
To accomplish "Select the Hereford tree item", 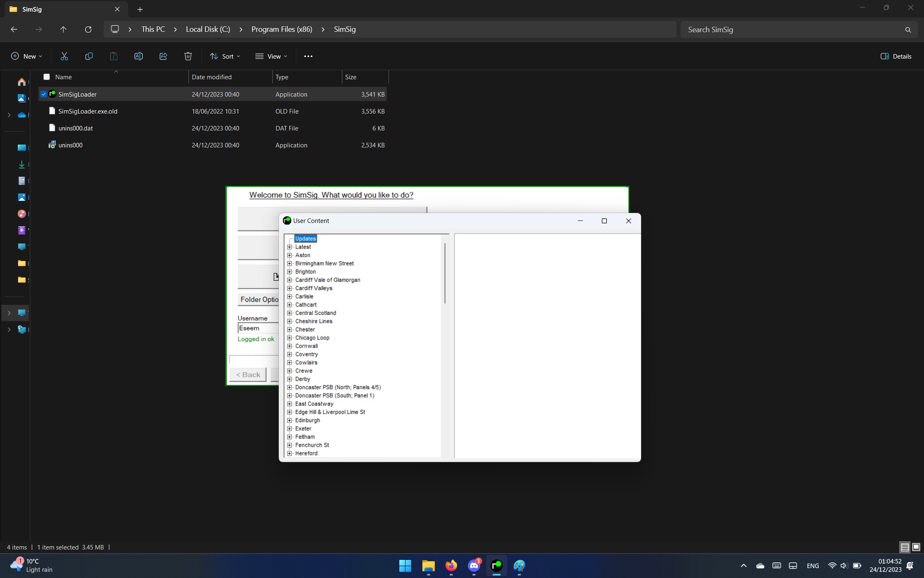I will tap(306, 453).
